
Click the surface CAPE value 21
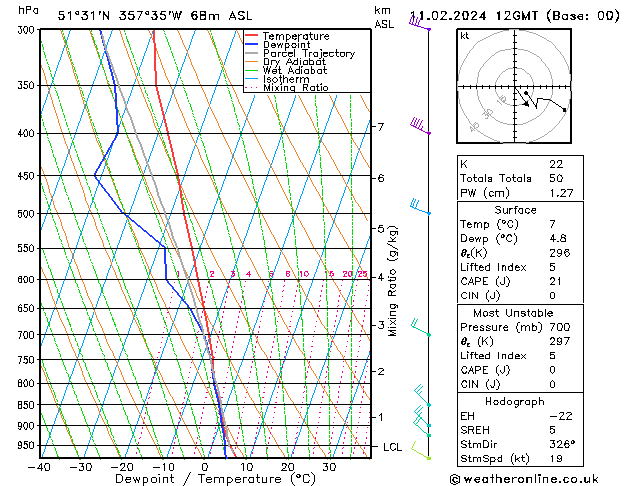click(x=555, y=281)
